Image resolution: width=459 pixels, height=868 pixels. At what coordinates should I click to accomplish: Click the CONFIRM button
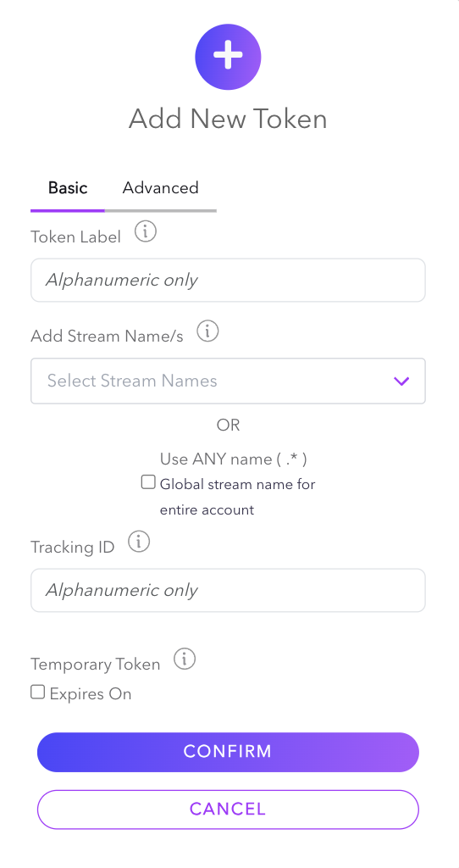[x=228, y=752]
